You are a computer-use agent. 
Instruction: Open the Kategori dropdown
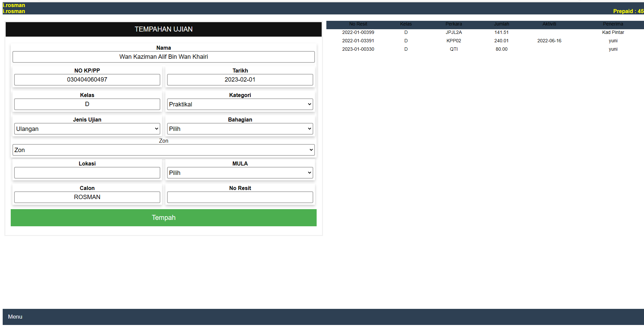[240, 104]
